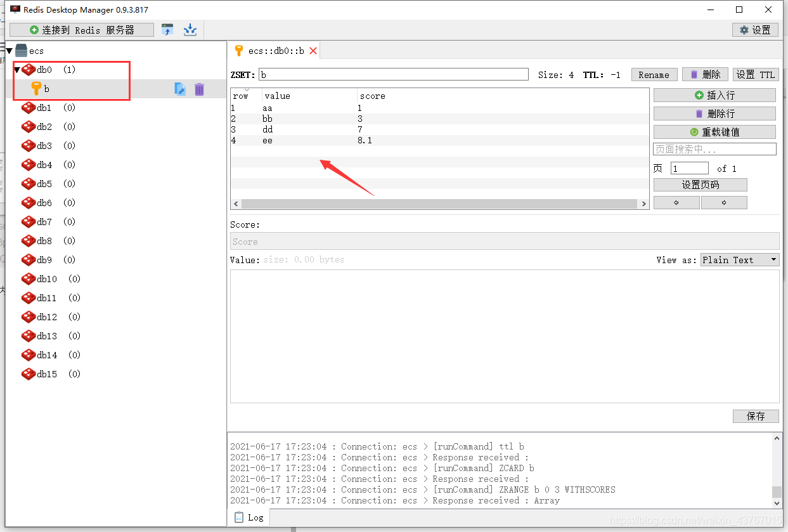788x532 pixels.
Task: Click the delete row button
Action: [714, 114]
